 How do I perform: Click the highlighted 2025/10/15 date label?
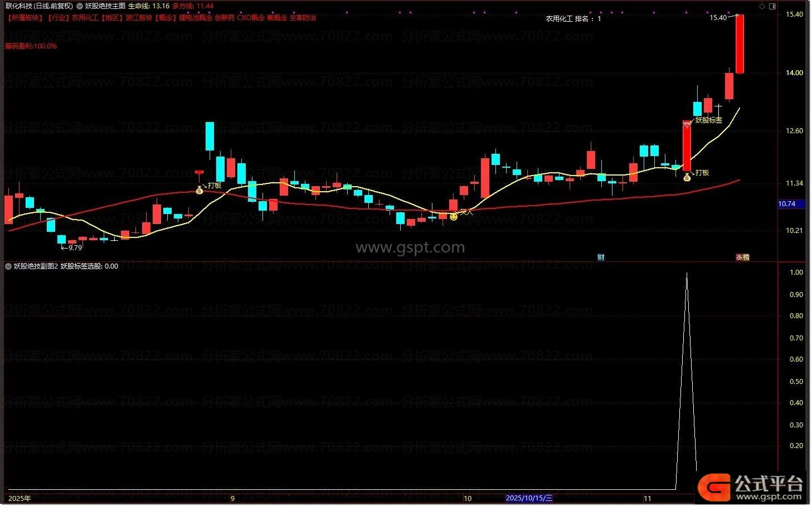[529, 498]
